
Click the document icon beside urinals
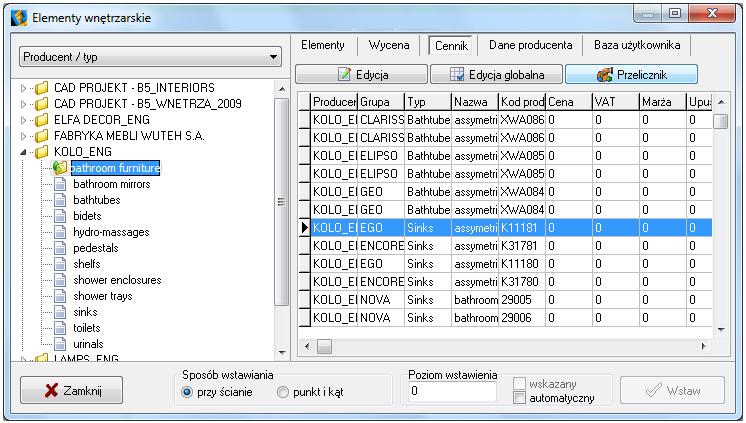click(x=60, y=344)
